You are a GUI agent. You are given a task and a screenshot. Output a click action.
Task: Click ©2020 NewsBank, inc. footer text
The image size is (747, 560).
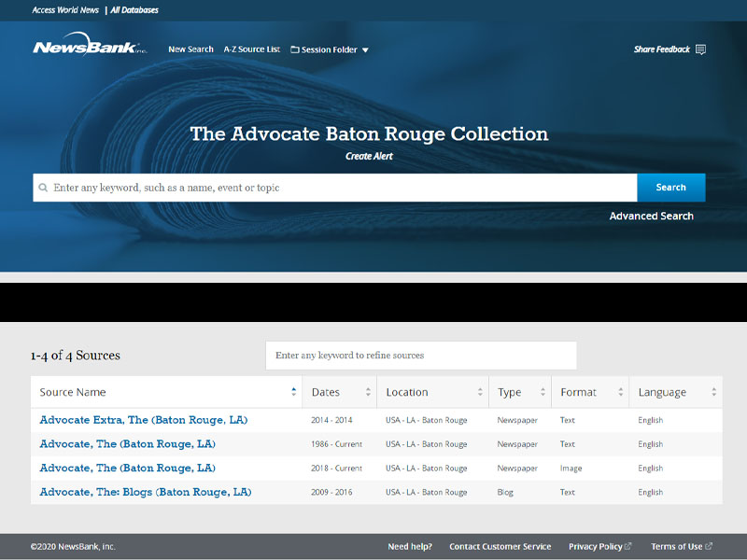click(73, 546)
